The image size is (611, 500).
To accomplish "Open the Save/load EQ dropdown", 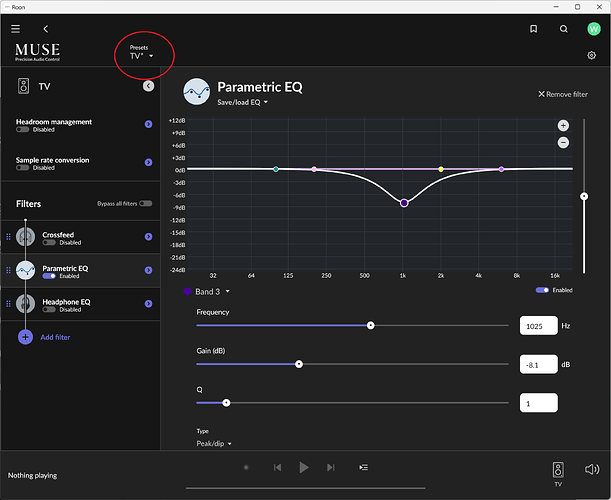I will point(242,102).
